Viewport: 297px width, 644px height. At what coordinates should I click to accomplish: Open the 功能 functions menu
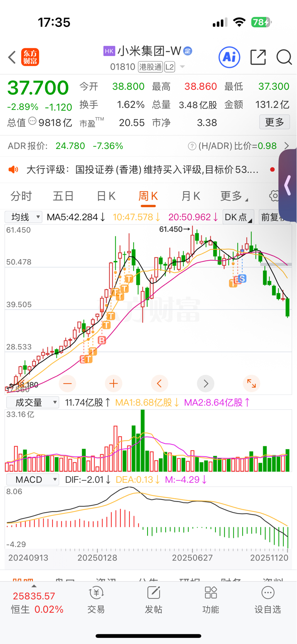point(210,600)
